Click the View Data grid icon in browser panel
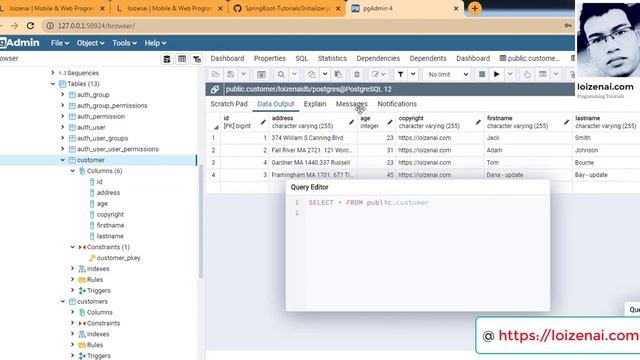The height and width of the screenshot is (360, 640). pyautogui.click(x=182, y=59)
